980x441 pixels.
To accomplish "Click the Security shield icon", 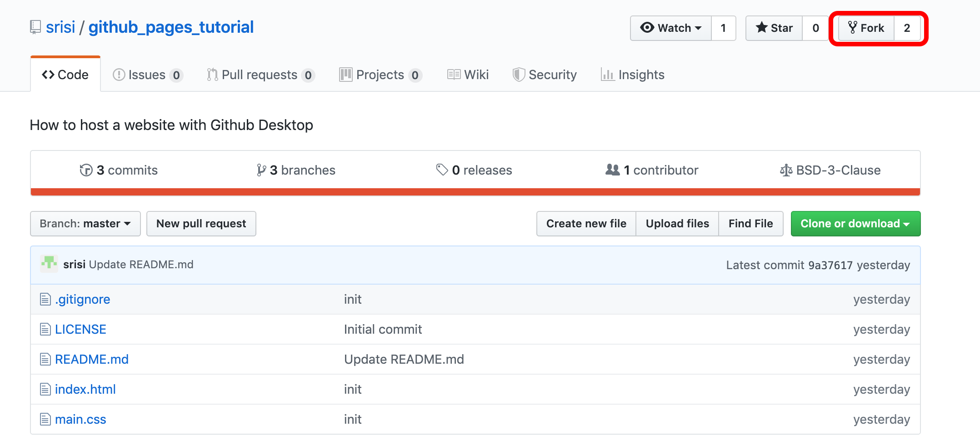I will [519, 75].
